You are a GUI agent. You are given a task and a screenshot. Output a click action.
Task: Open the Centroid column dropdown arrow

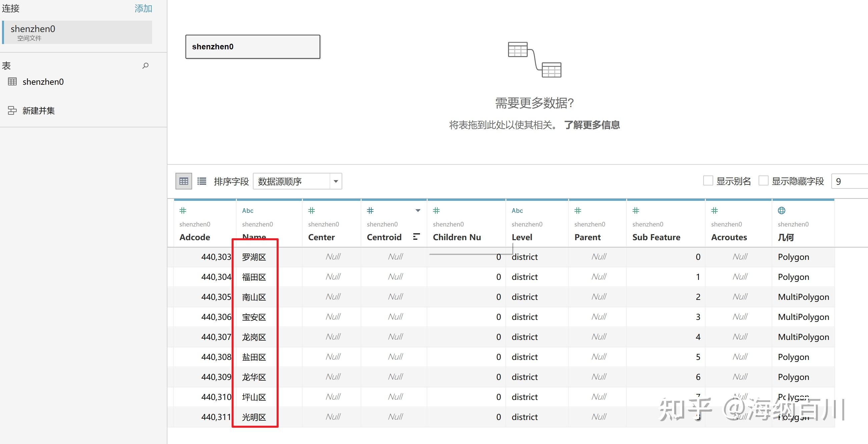click(418, 210)
